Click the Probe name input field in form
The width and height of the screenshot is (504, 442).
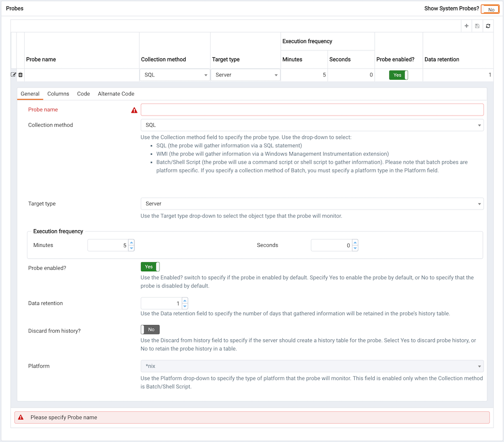tap(312, 110)
